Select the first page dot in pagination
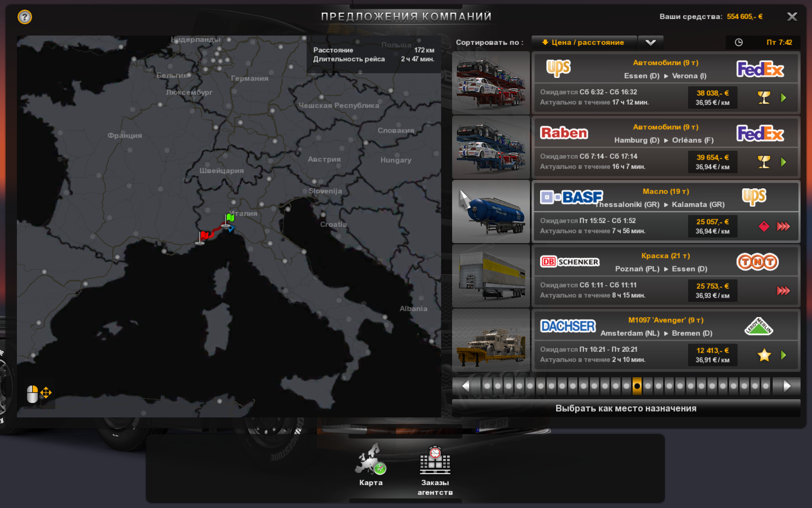Viewport: 812px width, 508px height. [x=487, y=386]
